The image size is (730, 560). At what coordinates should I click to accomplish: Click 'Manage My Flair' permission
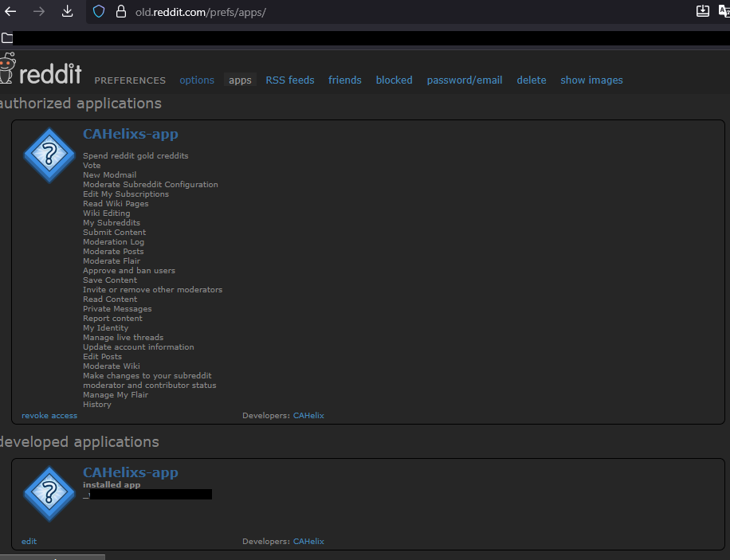[x=116, y=395]
